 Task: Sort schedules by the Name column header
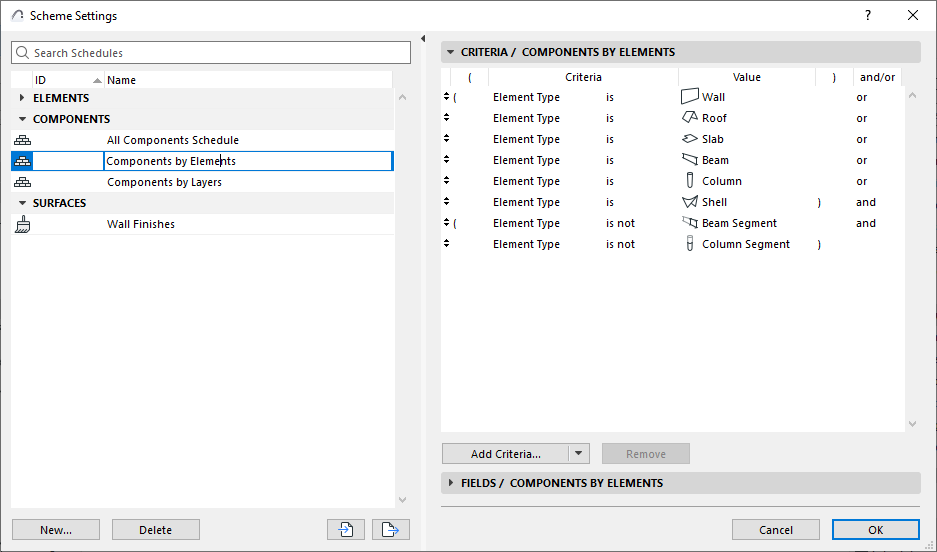(122, 80)
